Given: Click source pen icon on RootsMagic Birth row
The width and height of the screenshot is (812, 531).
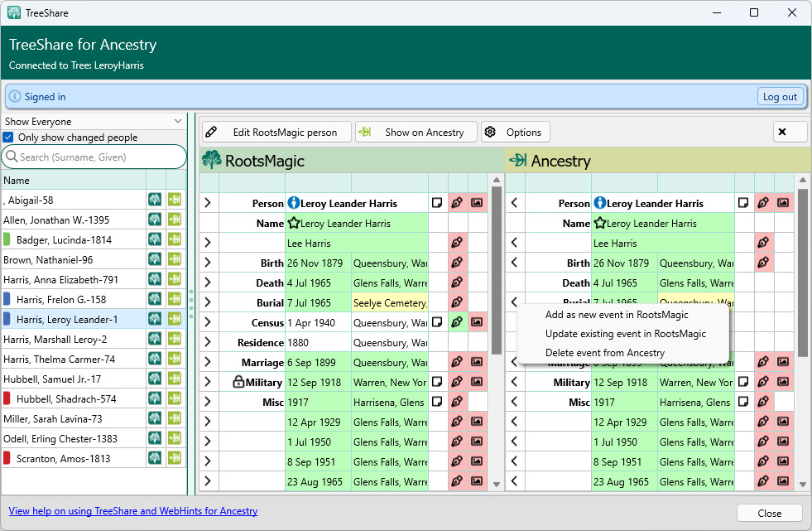Looking at the screenshot, I should click(457, 263).
